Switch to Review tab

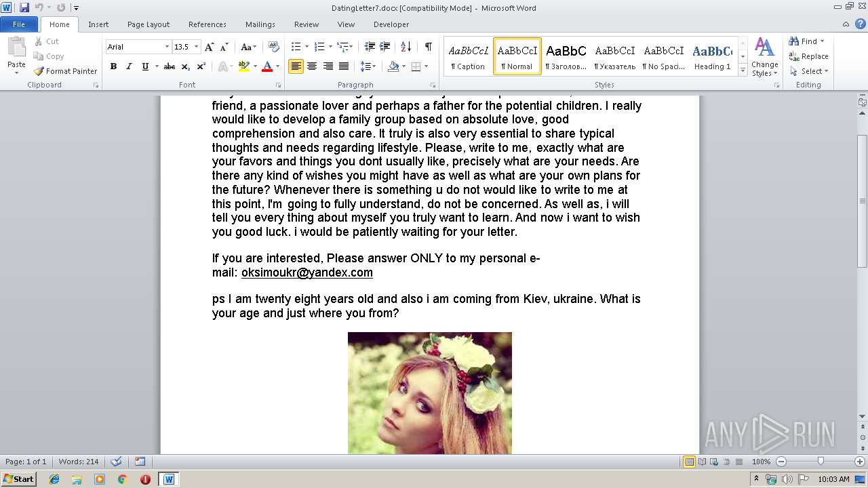(307, 24)
